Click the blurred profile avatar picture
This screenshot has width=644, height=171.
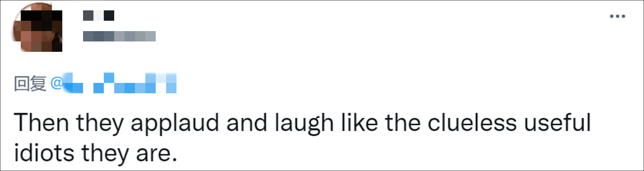[38, 27]
